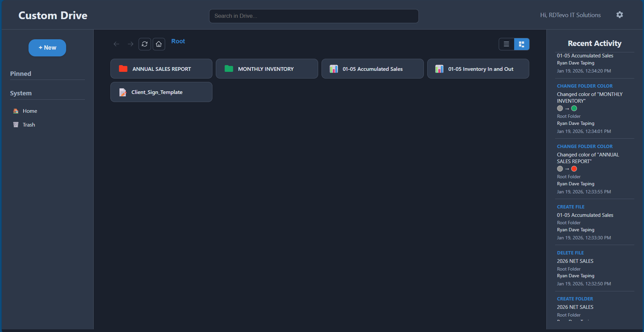Click the spreadsheet icon on 01-05 Accumulated Sales
The width and height of the screenshot is (644, 332).
tap(334, 68)
